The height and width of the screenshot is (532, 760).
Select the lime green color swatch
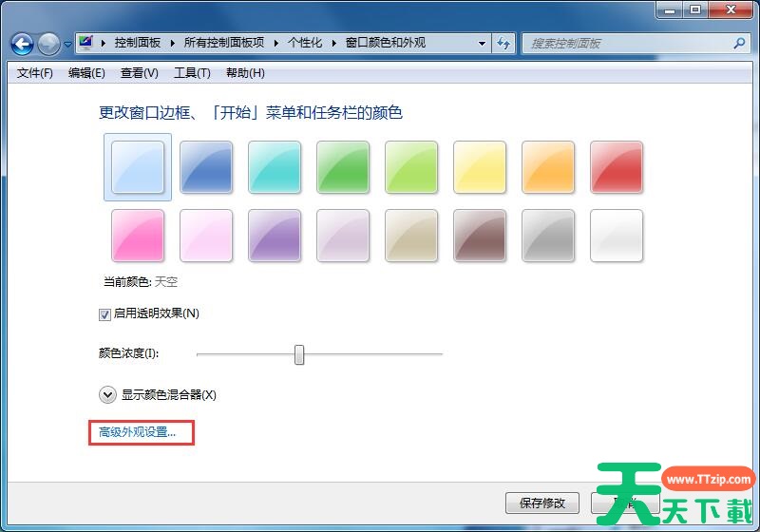(x=411, y=167)
